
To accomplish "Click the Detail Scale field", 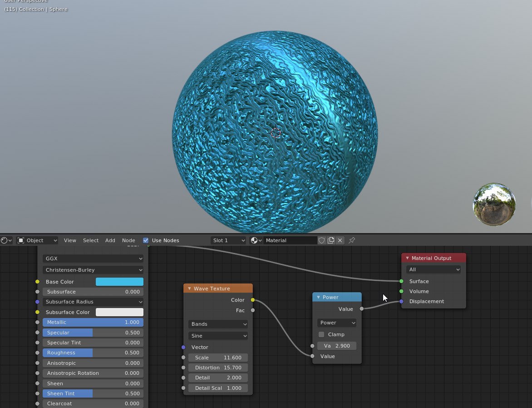I will click(x=218, y=388).
